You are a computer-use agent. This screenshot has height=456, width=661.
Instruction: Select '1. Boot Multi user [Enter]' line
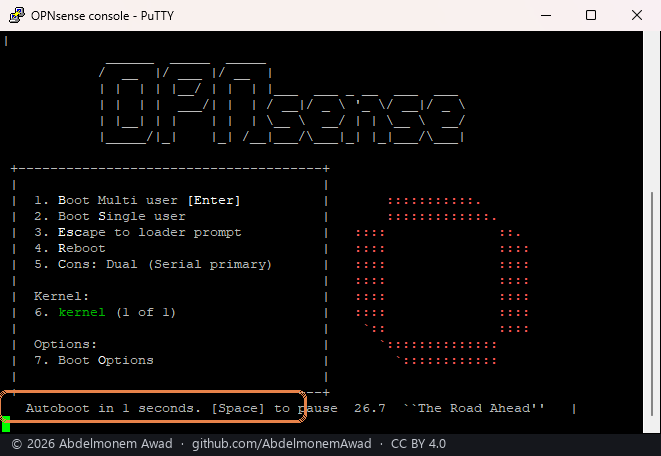[x=137, y=200]
